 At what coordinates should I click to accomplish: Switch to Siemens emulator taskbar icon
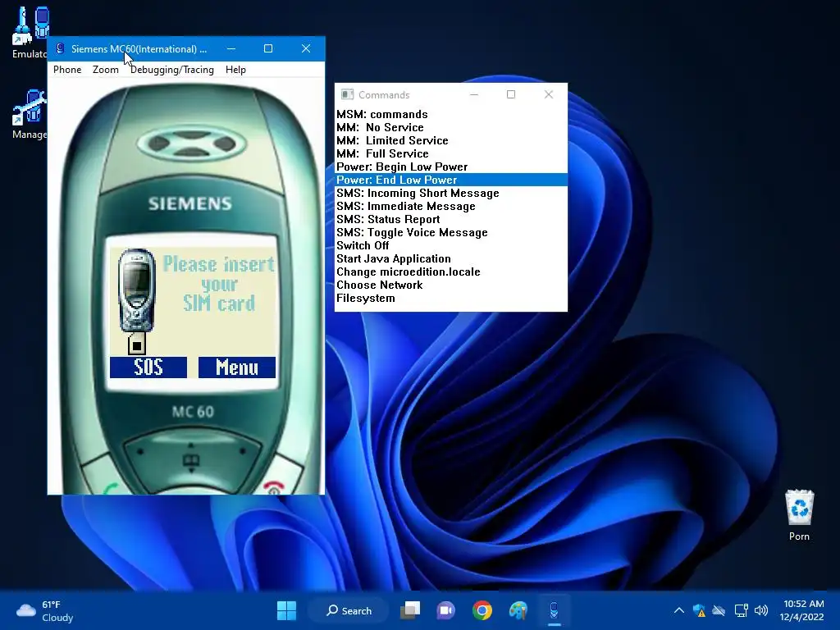click(554, 610)
